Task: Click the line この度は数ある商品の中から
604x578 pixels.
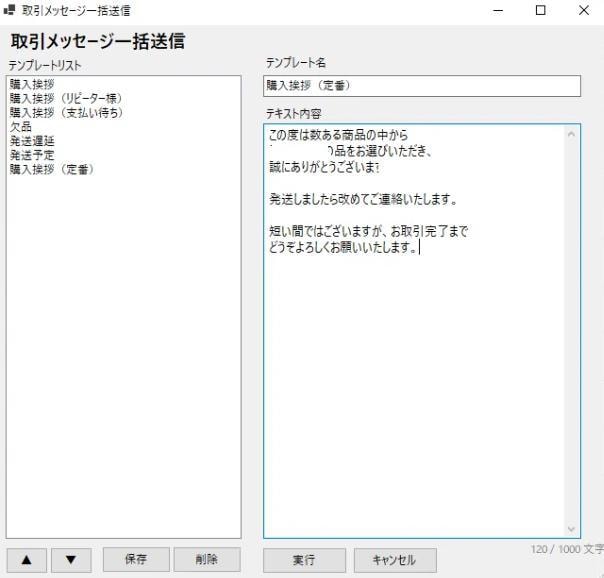Action: pyautogui.click(x=338, y=135)
